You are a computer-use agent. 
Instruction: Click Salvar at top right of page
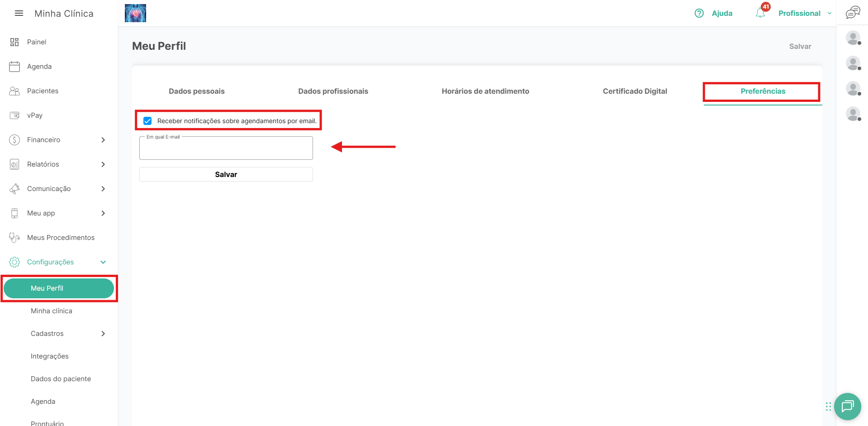[x=800, y=47]
